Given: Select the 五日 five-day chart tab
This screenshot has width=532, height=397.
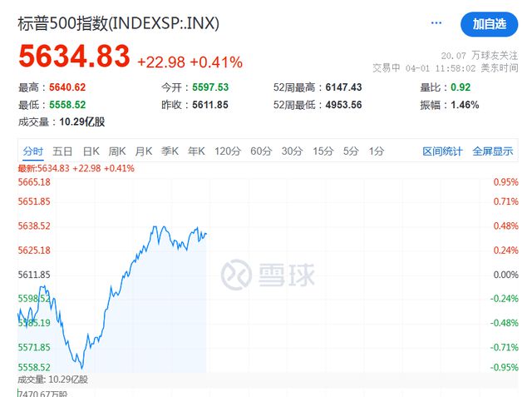Looking at the screenshot, I should 62,151.
